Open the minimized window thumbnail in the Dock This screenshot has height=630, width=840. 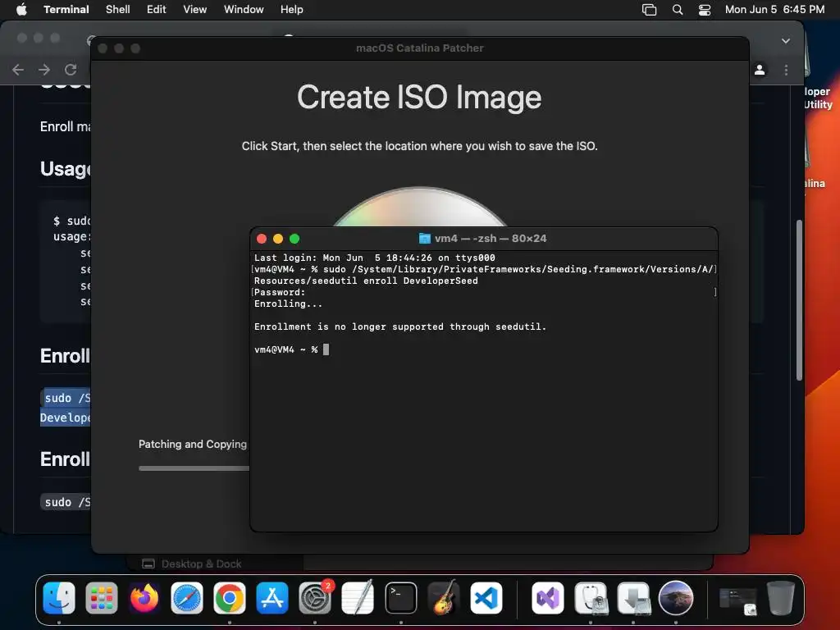737,601
